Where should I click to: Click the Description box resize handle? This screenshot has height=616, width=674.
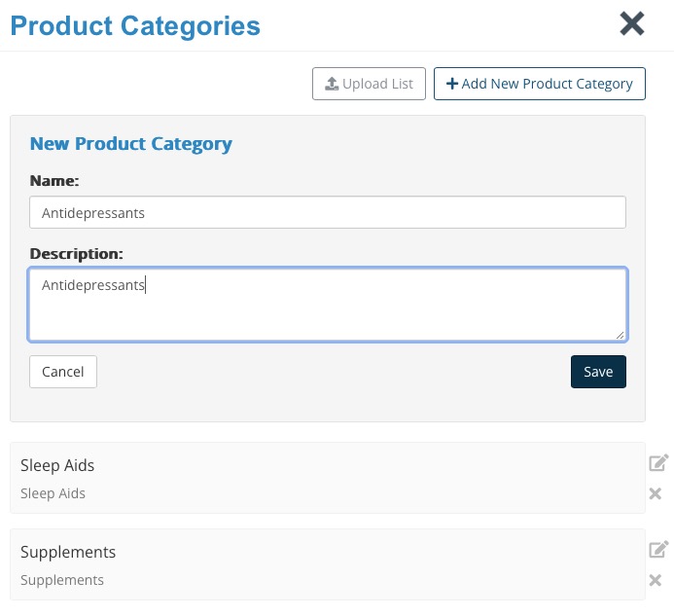(620, 335)
